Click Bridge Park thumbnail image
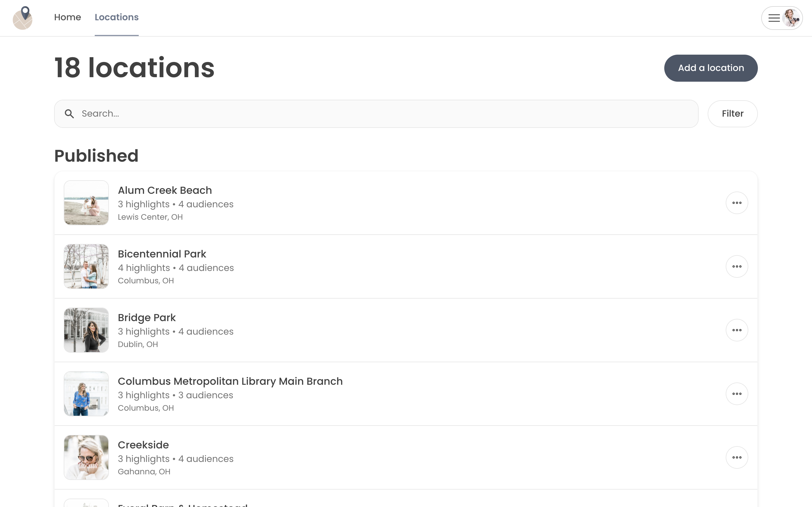The image size is (812, 507). 87,330
